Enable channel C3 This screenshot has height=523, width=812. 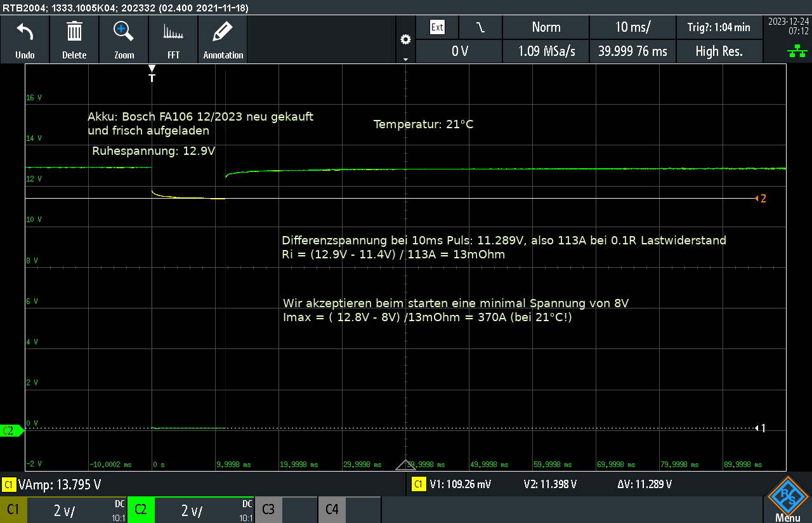tap(268, 510)
